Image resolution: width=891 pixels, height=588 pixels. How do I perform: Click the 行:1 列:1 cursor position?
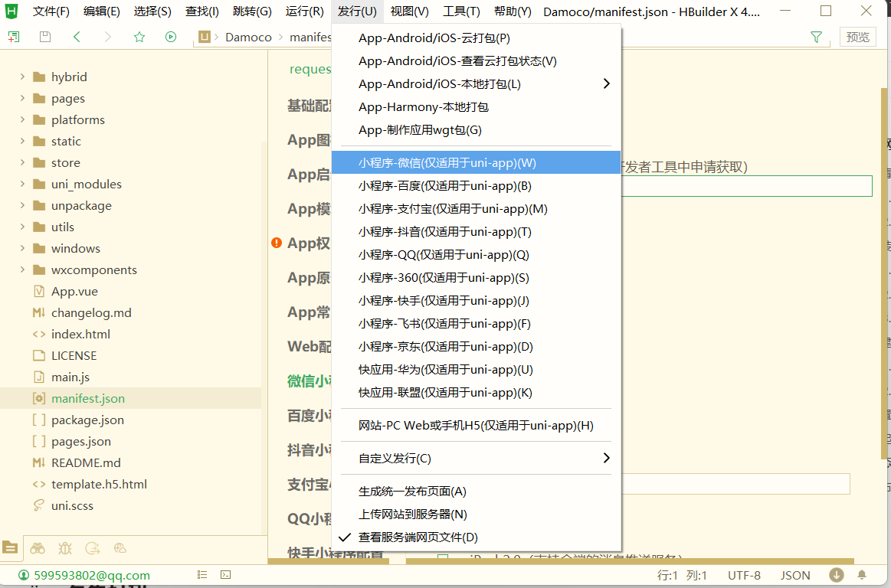[682, 575]
